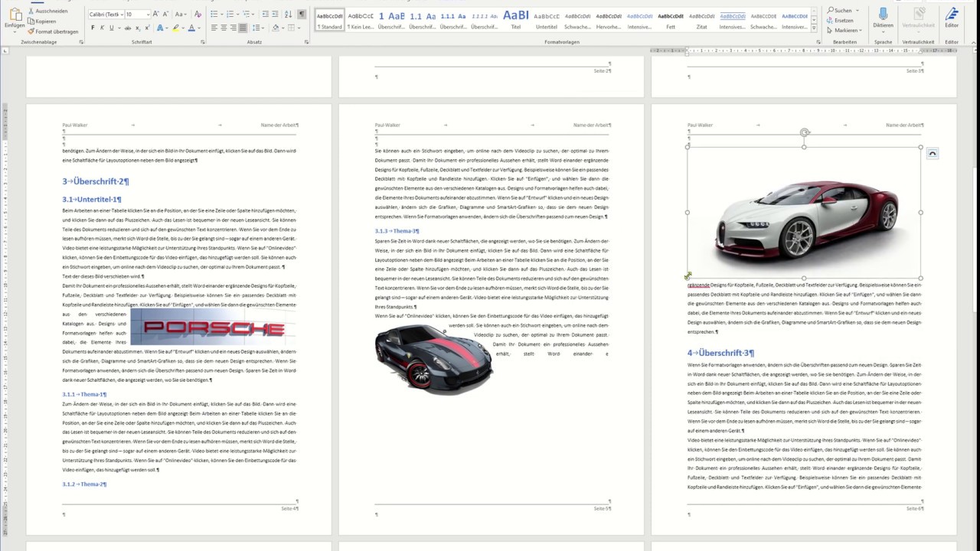Apply the Fett style
The image size is (980, 551).
point(671,19)
